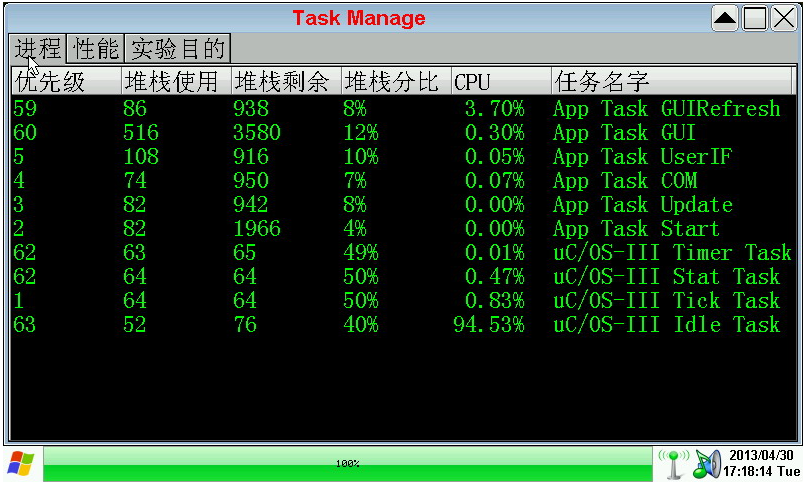Click stack used value 108
This screenshot has width=809, height=485.
(141, 157)
